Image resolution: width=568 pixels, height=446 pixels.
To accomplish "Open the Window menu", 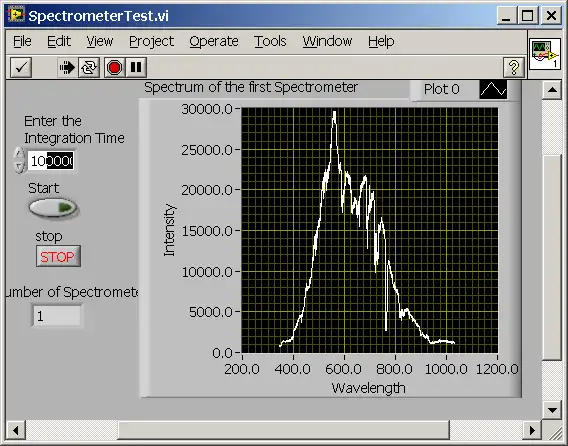I will [x=327, y=41].
